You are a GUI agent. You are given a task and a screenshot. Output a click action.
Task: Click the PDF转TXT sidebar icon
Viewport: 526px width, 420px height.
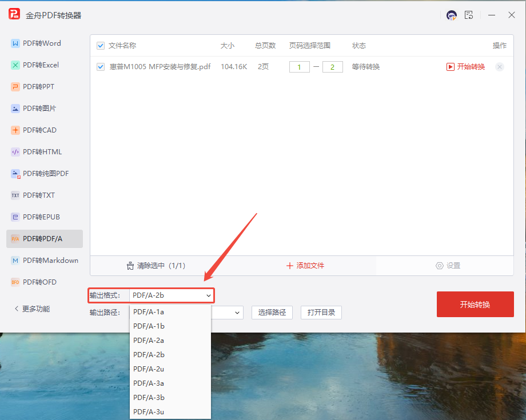(15, 195)
